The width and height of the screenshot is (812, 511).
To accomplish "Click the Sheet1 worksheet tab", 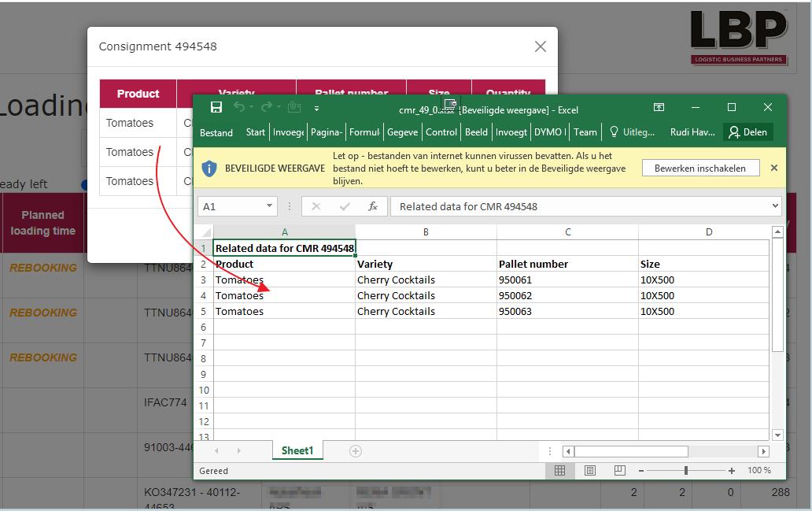I will pos(297,451).
